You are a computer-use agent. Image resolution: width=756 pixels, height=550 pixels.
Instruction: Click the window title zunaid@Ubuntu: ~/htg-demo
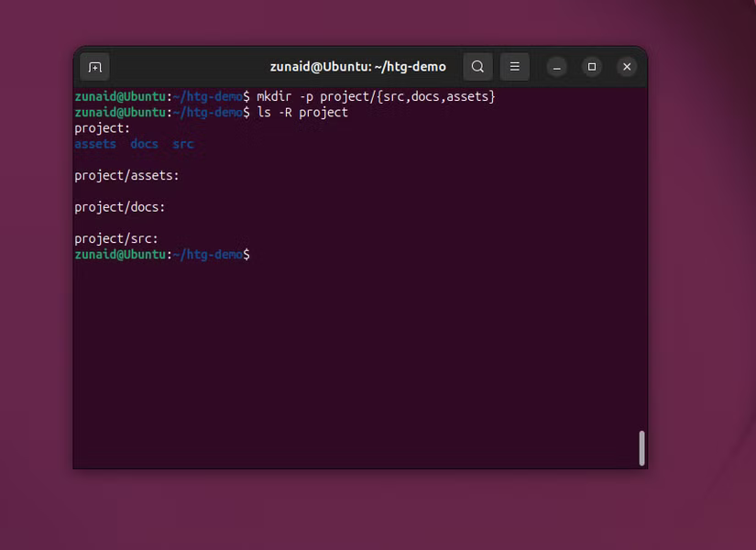(357, 67)
